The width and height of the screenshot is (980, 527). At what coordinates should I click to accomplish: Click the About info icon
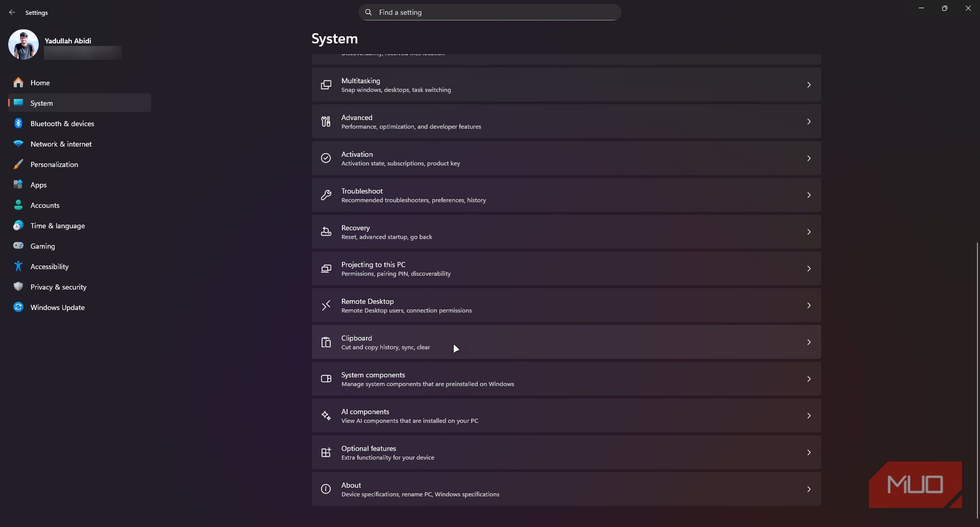click(x=326, y=489)
